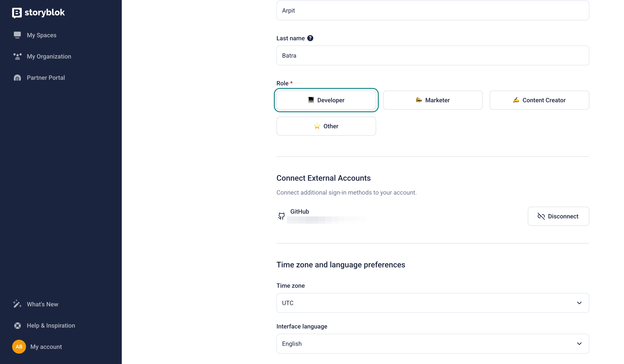Click the Last name help question mark
Viewport: 624px width, 364px height.
(x=310, y=38)
